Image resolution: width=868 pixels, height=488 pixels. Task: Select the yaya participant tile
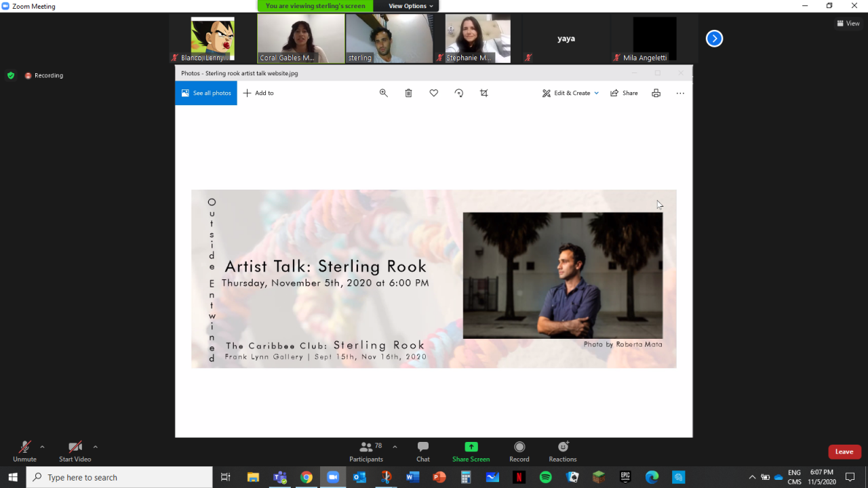tap(566, 39)
